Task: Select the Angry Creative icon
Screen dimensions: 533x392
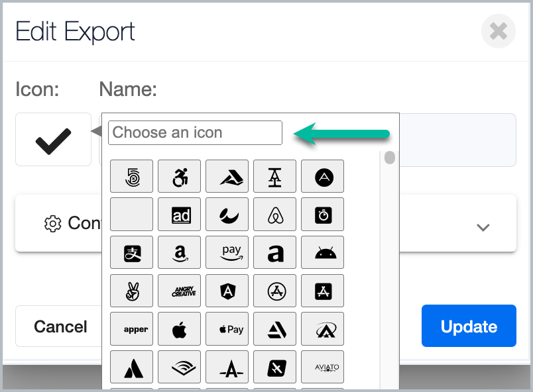Action: pos(180,291)
